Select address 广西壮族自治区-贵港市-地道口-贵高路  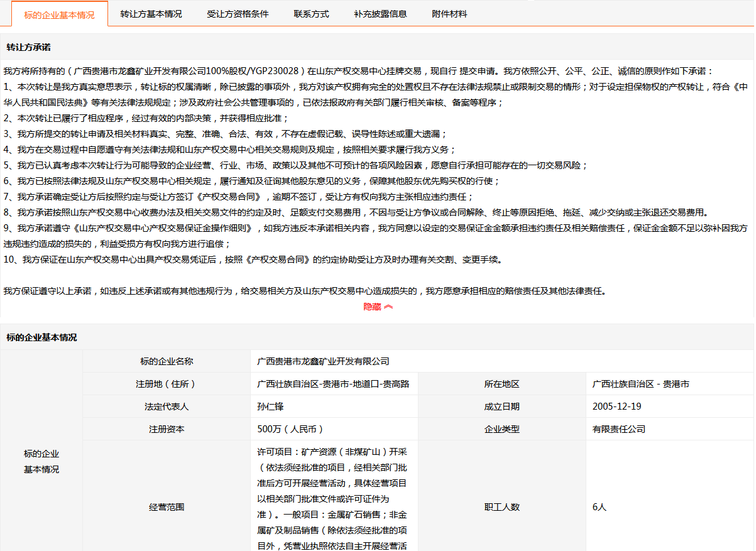pos(333,384)
